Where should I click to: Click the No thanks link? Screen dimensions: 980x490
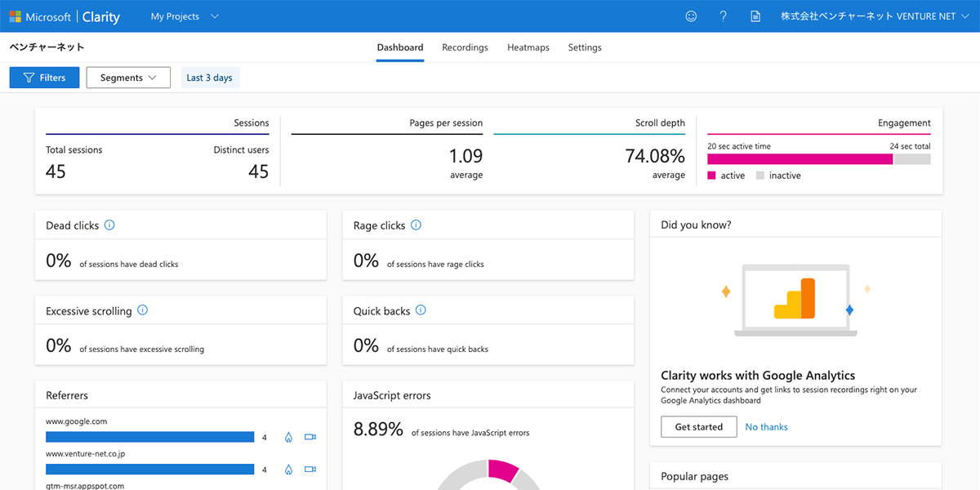766,427
